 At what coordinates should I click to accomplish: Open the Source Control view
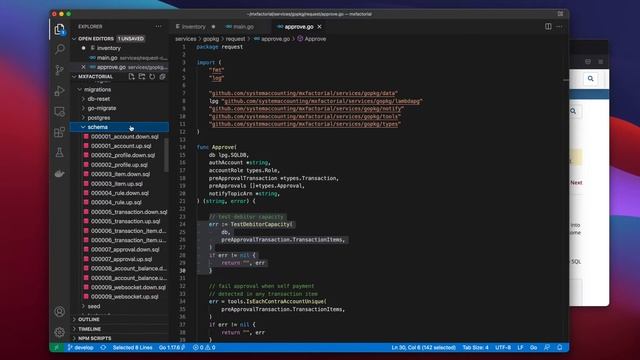tap(60, 70)
